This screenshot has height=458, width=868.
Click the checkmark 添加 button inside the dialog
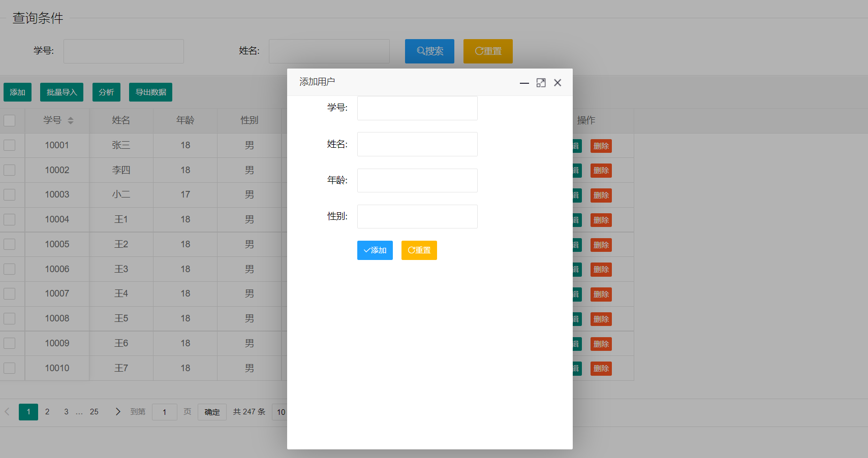tap(375, 250)
